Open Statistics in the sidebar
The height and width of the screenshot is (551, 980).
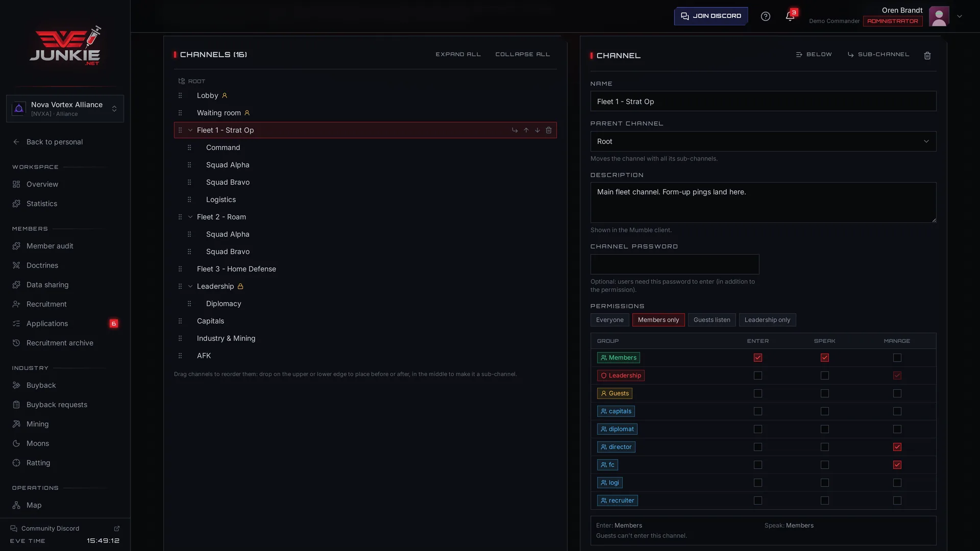coord(42,204)
